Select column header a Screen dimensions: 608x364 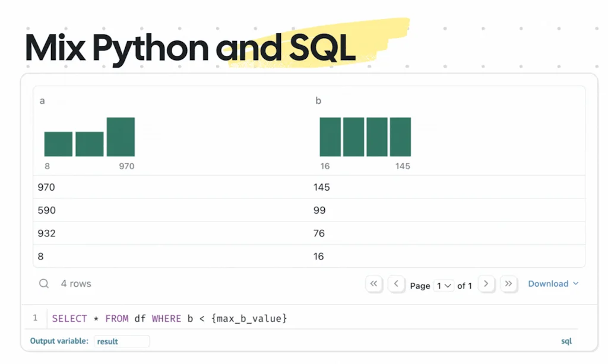coord(42,101)
